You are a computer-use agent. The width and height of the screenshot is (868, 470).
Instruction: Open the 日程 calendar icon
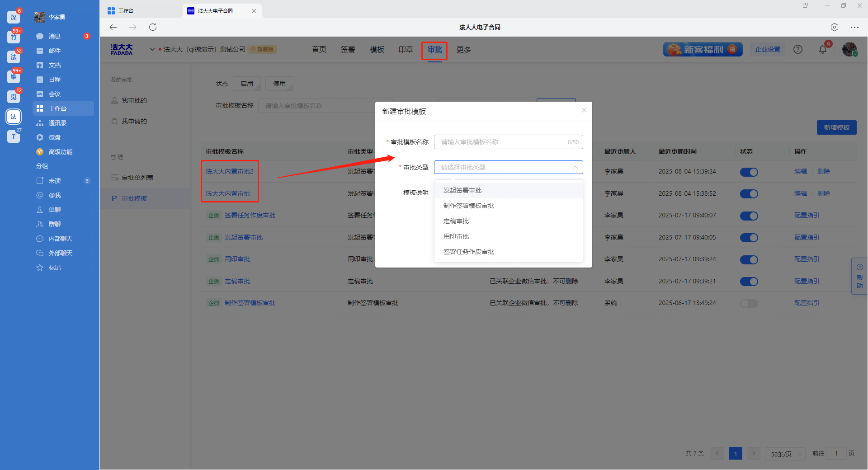coord(40,80)
